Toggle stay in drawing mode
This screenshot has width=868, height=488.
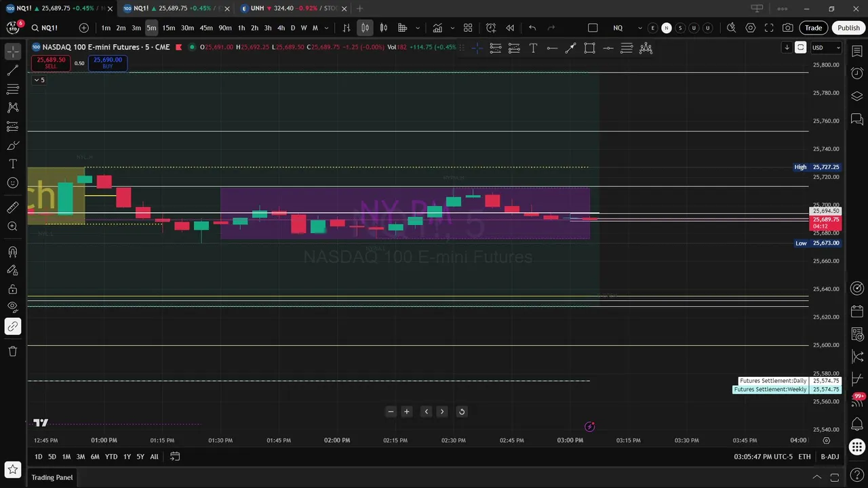[x=12, y=270]
